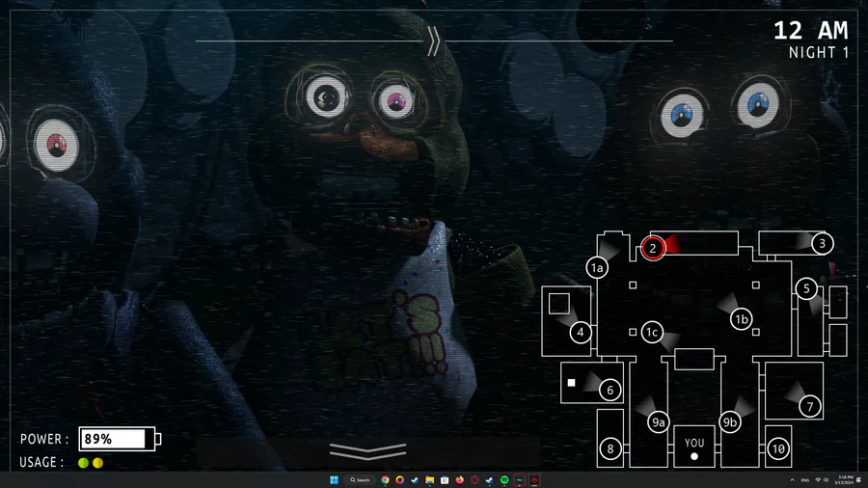Click the taskbar Search box
Screen dimensions: 868x488
click(360, 479)
